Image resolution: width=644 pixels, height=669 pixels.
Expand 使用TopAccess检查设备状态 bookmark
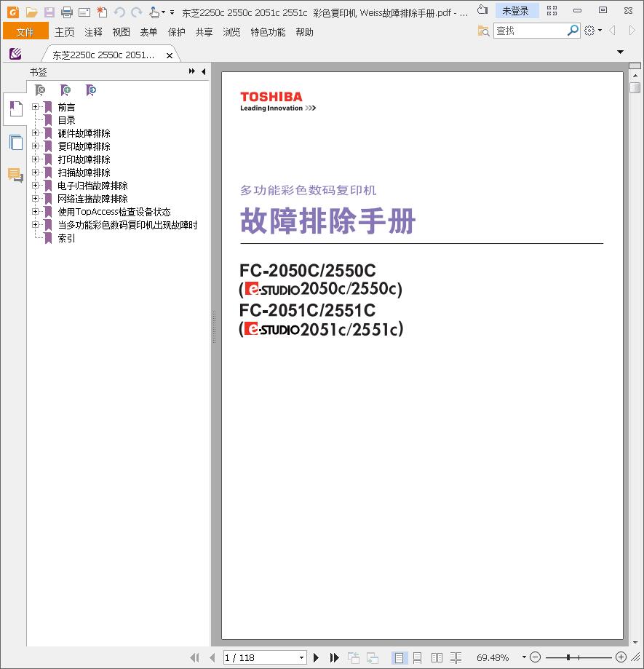(36, 212)
